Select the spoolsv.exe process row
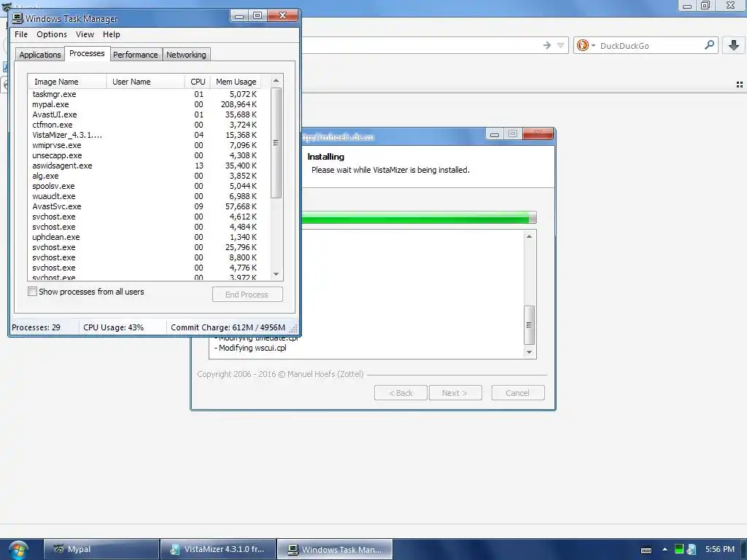This screenshot has height=560, width=747. coord(149,186)
